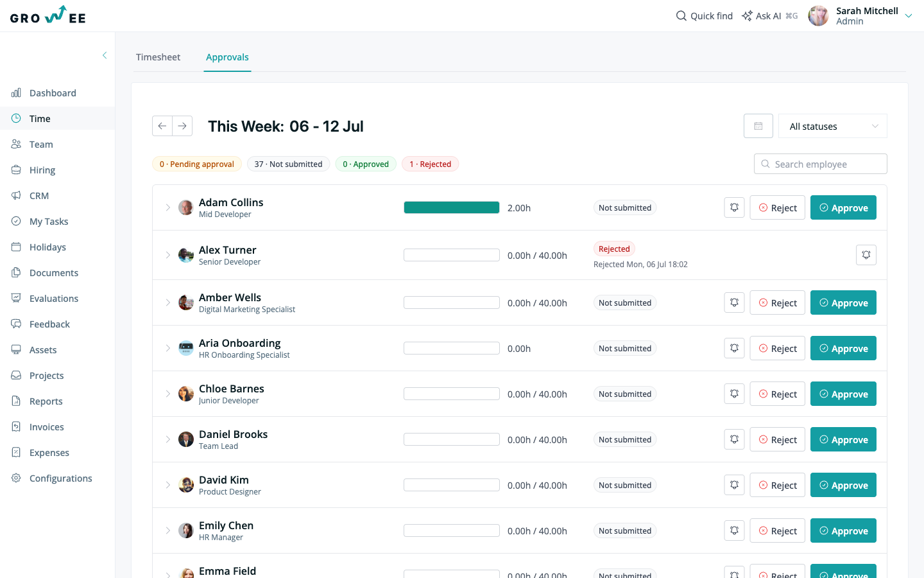924x578 pixels.
Task: Expand Emily Chen row
Action: [168, 530]
